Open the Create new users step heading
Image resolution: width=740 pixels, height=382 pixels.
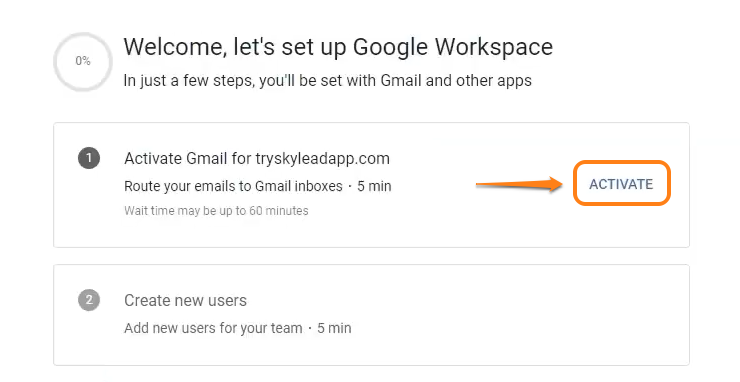tap(185, 300)
